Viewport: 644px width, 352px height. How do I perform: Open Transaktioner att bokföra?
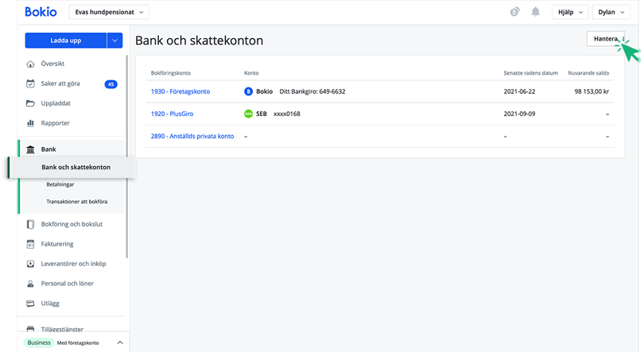pyautogui.click(x=76, y=202)
